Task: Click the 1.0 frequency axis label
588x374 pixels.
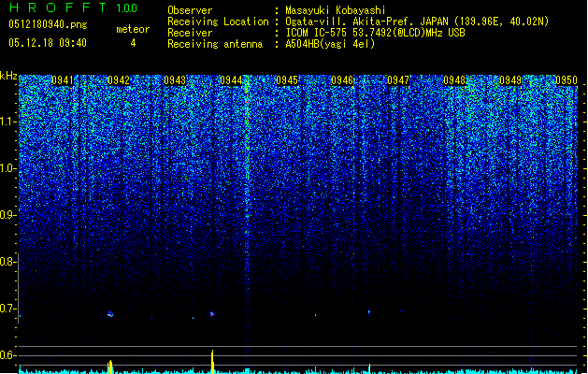Action: coord(8,168)
